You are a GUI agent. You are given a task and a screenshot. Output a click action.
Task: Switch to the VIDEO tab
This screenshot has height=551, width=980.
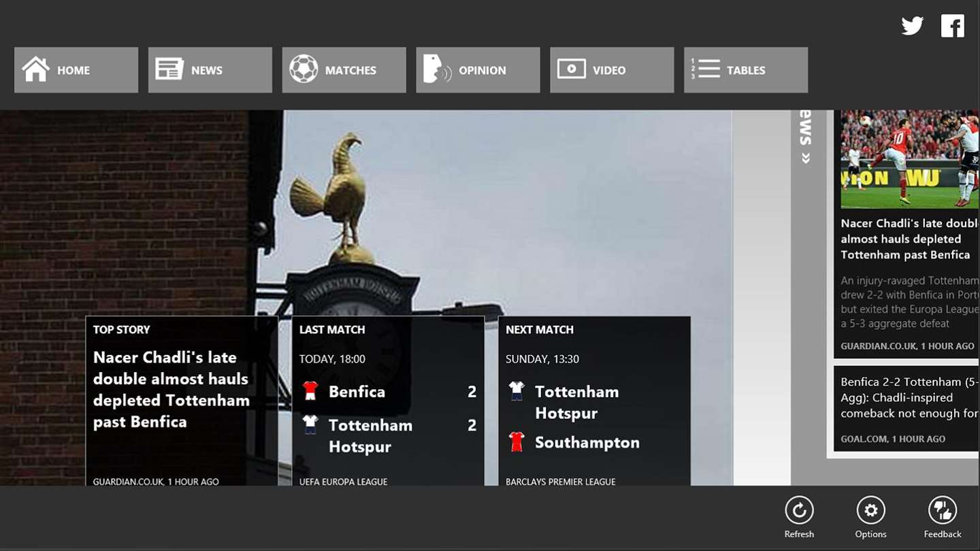[x=612, y=70]
